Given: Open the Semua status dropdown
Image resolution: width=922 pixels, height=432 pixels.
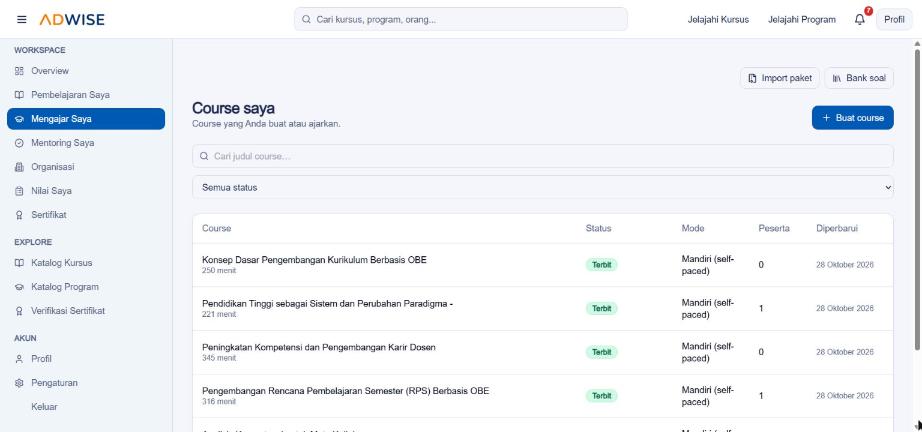Looking at the screenshot, I should coord(543,187).
